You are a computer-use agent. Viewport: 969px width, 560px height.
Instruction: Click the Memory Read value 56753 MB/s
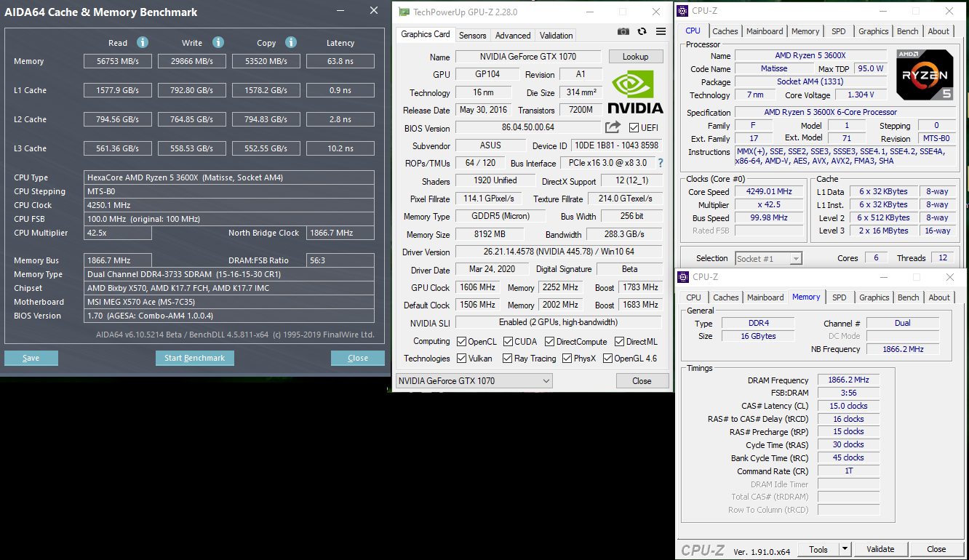coord(119,61)
